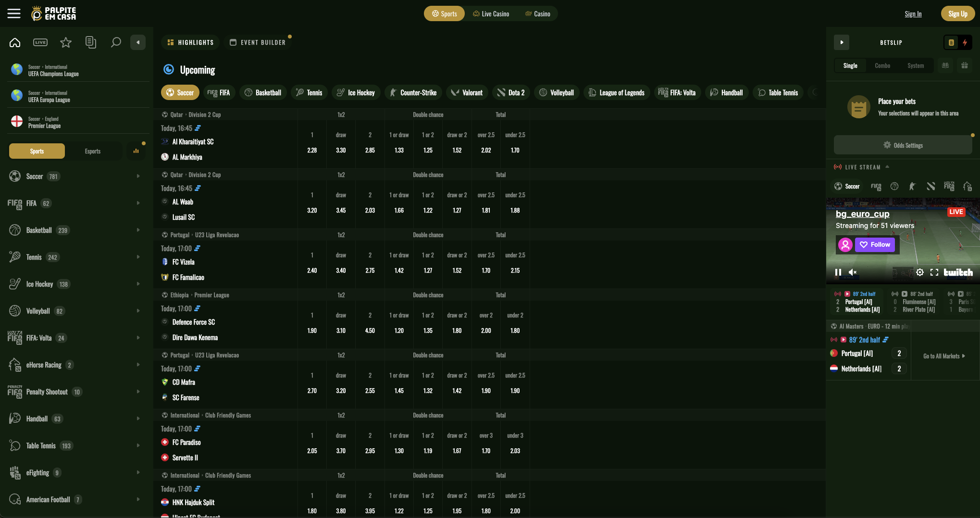Go to the home icon in sidebar

click(15, 42)
